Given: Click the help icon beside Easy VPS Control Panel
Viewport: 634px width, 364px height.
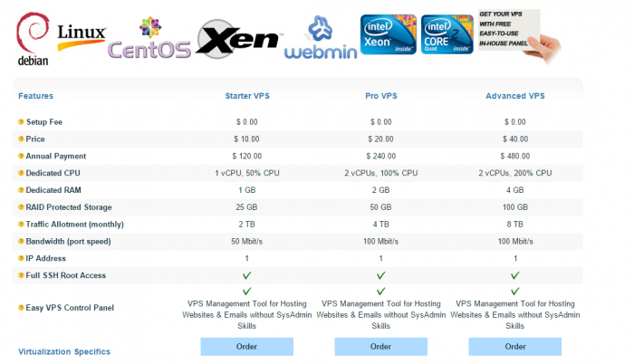Looking at the screenshot, I should point(21,307).
